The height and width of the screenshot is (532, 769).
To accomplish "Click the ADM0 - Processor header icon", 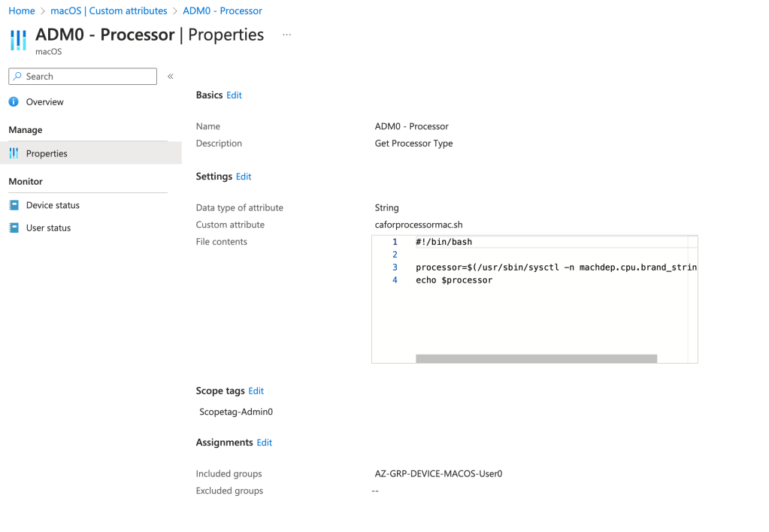I will (x=18, y=40).
